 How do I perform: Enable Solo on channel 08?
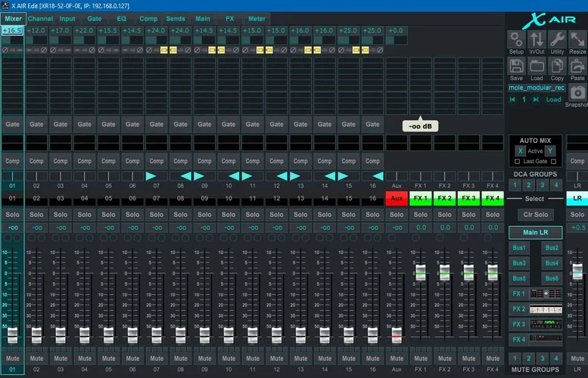(181, 215)
